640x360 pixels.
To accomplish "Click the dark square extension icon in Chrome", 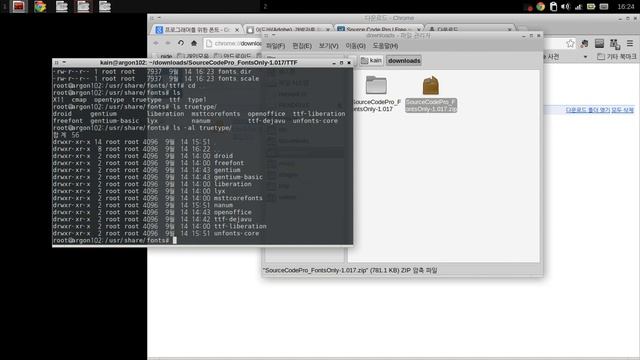I will (599, 43).
